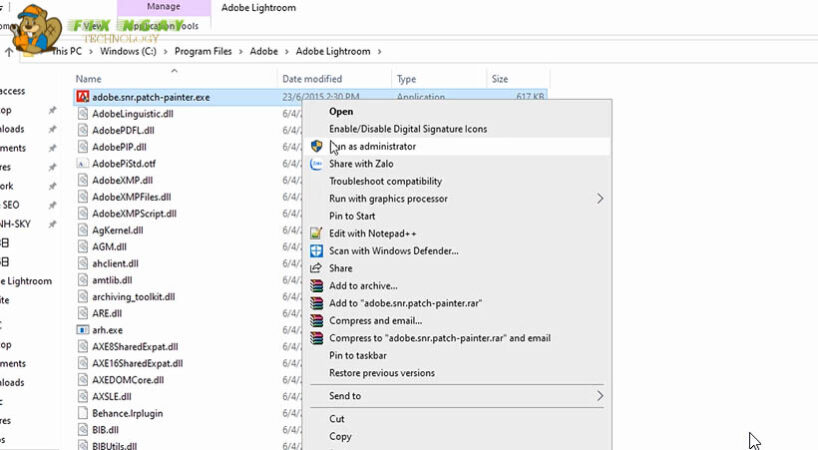Click the Share arrow icon in context menu

click(x=316, y=268)
